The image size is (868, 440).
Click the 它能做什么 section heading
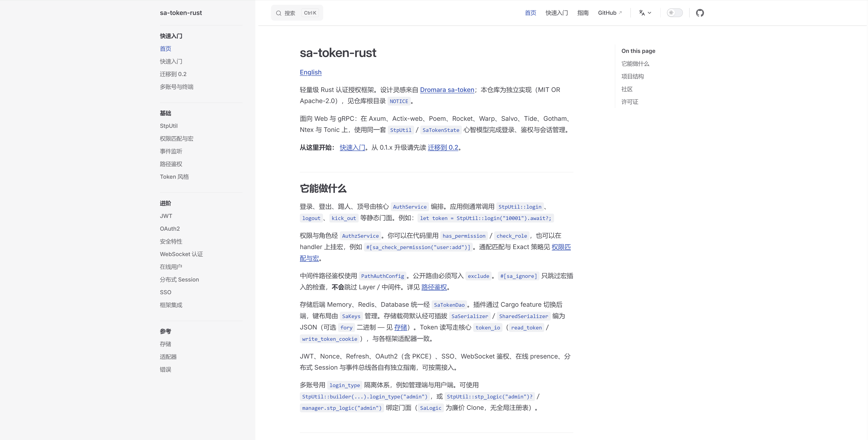coord(323,188)
